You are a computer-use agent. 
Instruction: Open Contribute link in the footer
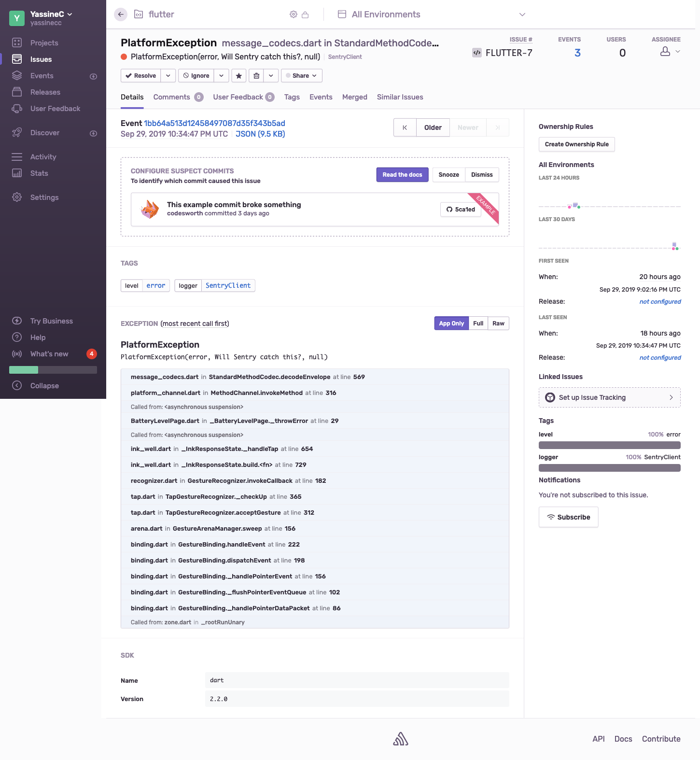(x=661, y=739)
